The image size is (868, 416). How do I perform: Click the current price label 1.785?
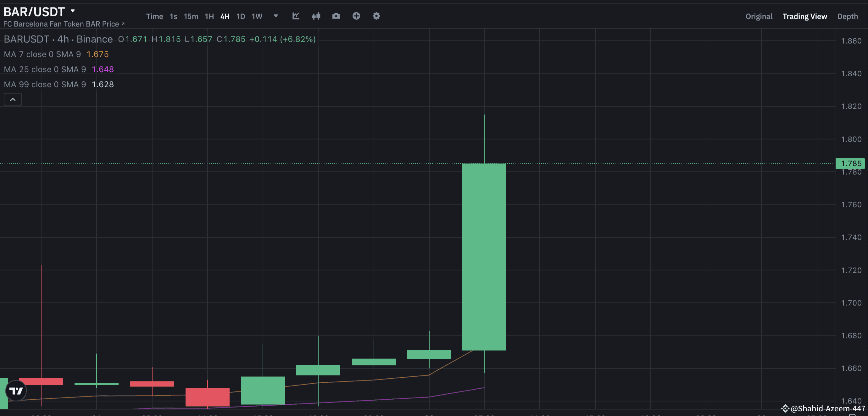(x=851, y=164)
